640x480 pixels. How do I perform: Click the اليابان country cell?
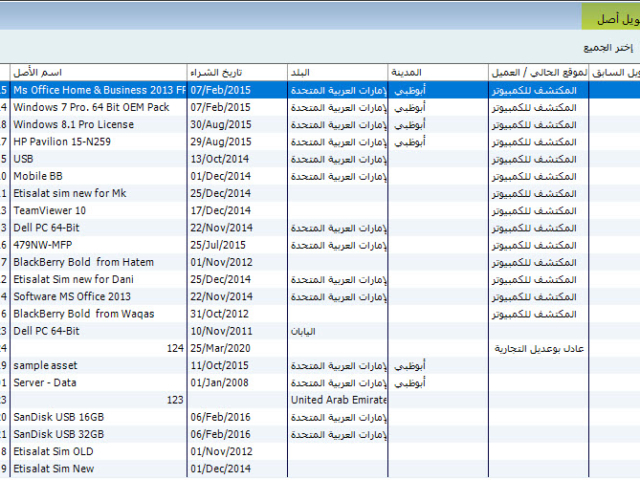click(303, 331)
